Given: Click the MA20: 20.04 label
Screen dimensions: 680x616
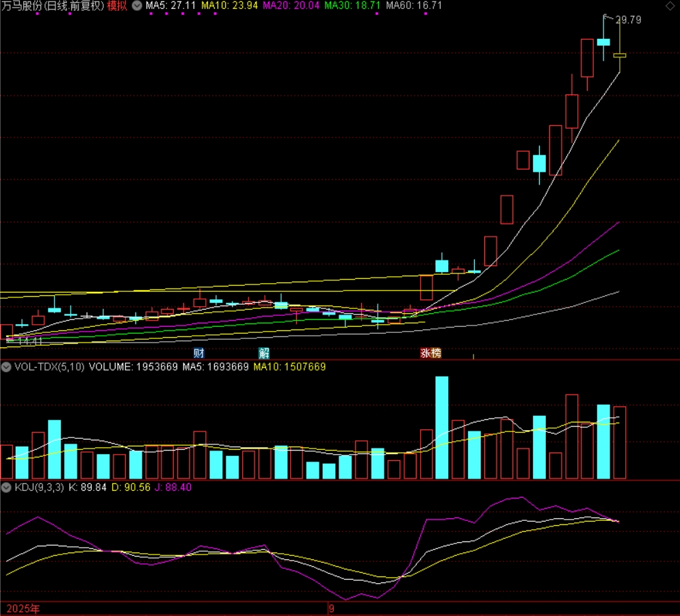Looking at the screenshot, I should [291, 5].
